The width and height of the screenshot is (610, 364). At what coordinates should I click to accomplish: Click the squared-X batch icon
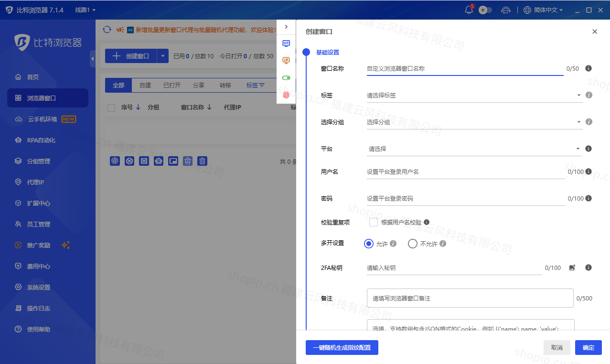(x=144, y=161)
